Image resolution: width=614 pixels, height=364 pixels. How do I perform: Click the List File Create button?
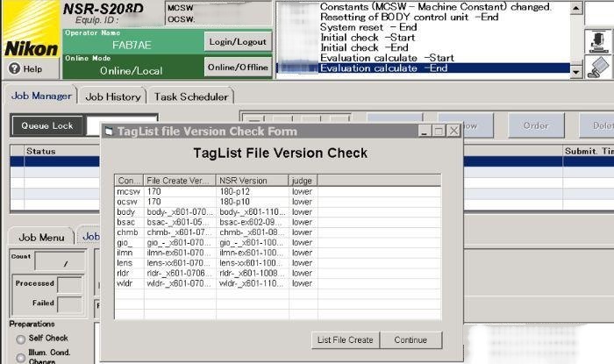(346, 339)
